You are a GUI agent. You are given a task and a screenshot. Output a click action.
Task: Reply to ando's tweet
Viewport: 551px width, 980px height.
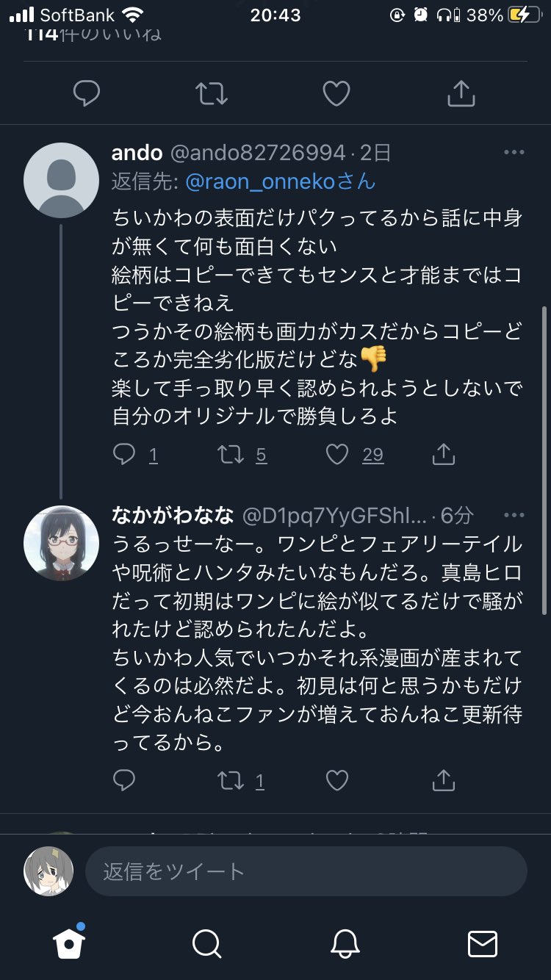(x=124, y=455)
